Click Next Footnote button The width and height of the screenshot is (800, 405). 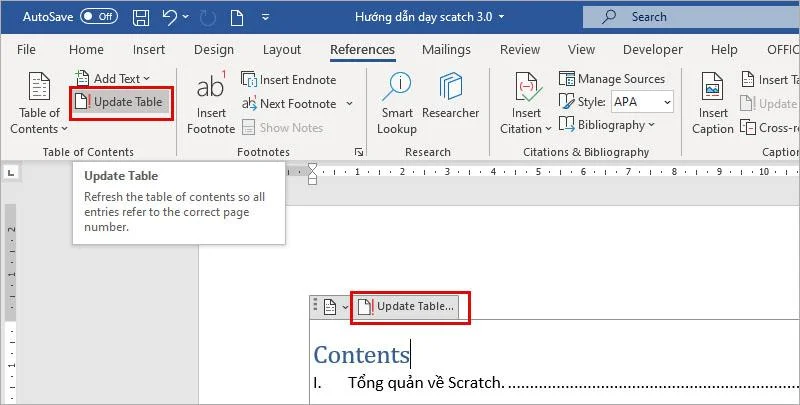point(289,104)
